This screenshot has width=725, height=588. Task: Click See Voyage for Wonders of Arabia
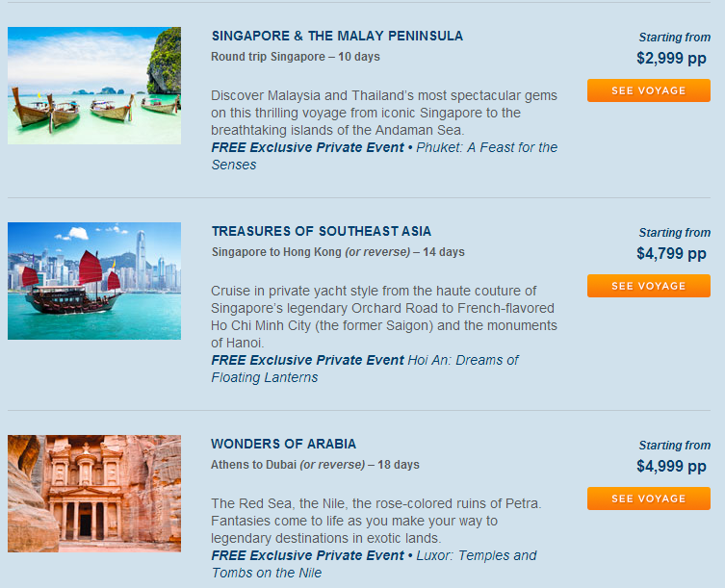[649, 499]
